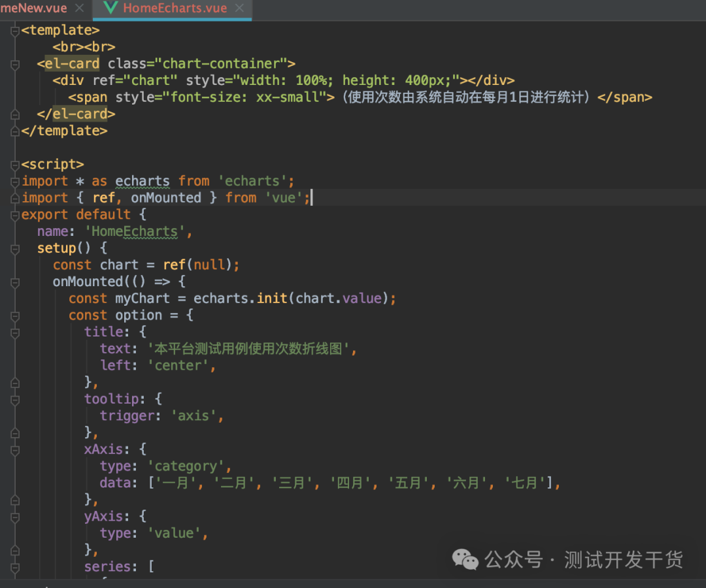Screen dimensions: 706x588
Task: Collapse the title object fold marker
Action: (x=14, y=332)
